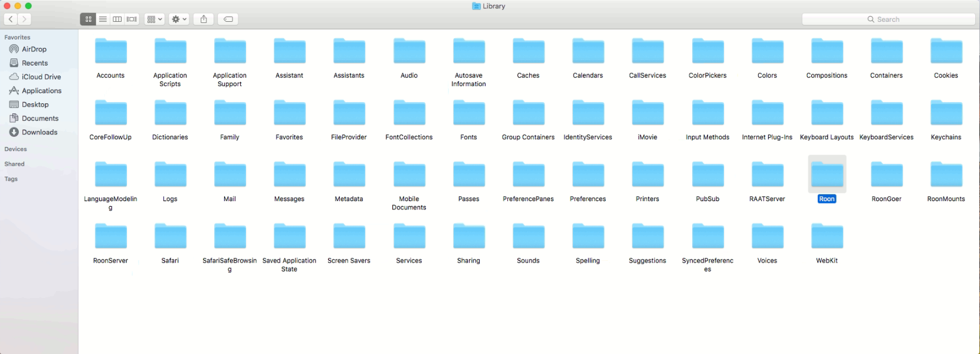
Task: Select the Mail folder
Action: [230, 175]
